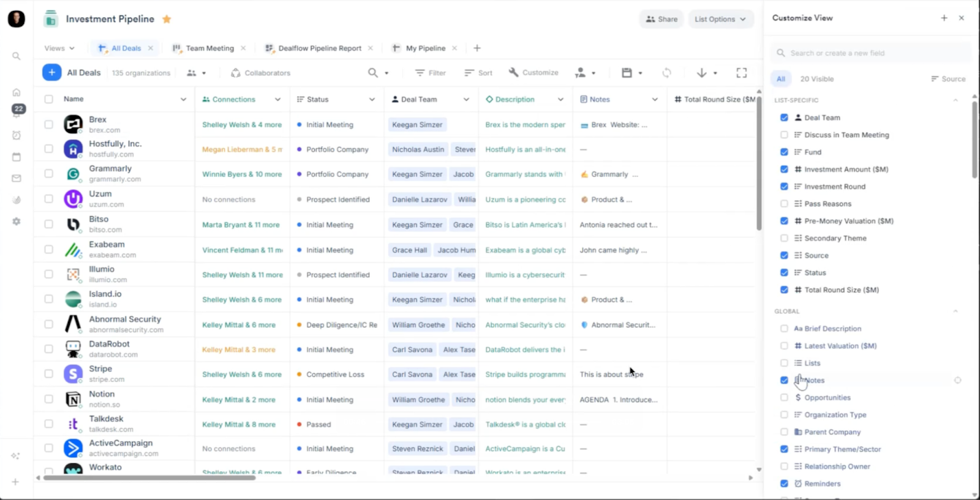Click the Collaborators button
The width and height of the screenshot is (980, 500).
click(x=260, y=73)
